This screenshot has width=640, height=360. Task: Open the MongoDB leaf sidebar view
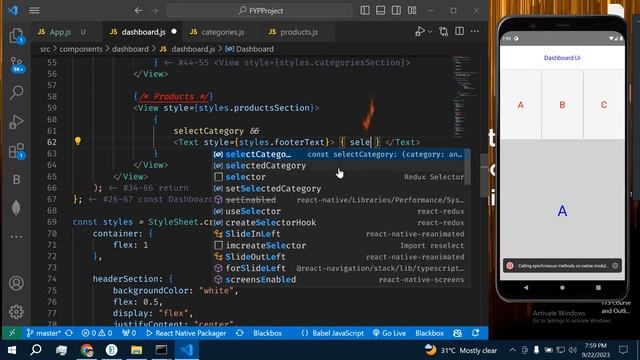click(16, 208)
